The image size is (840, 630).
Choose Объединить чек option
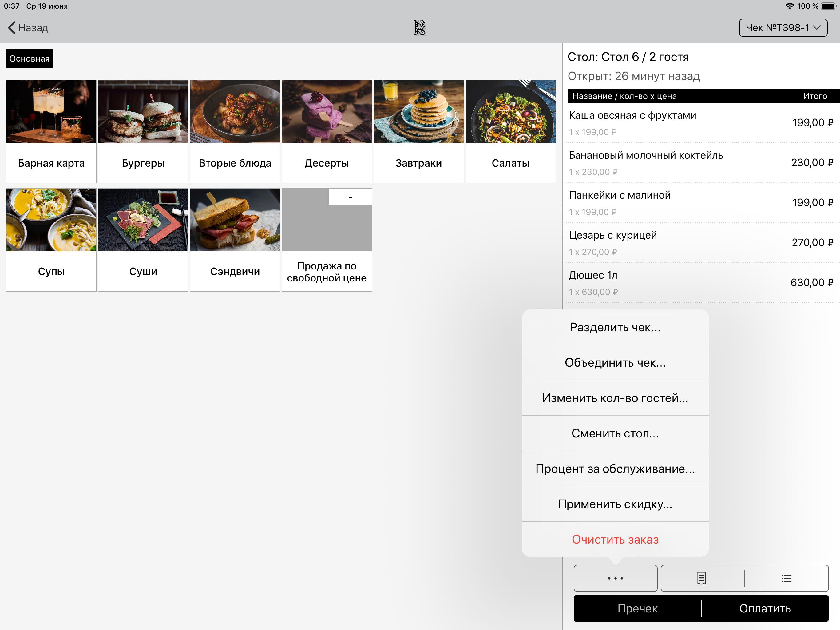[615, 362]
